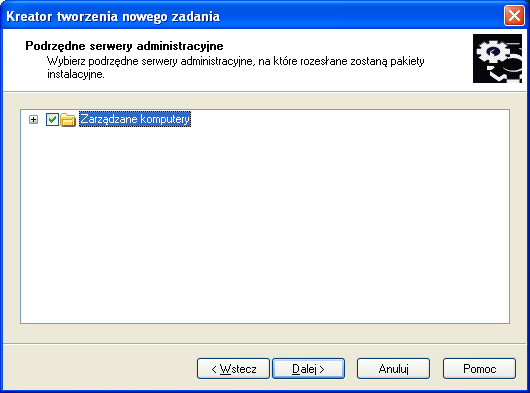Uncheck the Zarządzane komputery checkbox
The image size is (530, 393).
pos(52,119)
